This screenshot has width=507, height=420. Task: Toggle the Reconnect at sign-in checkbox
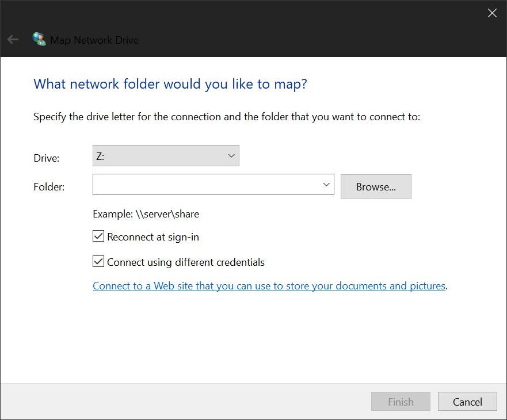coord(98,236)
